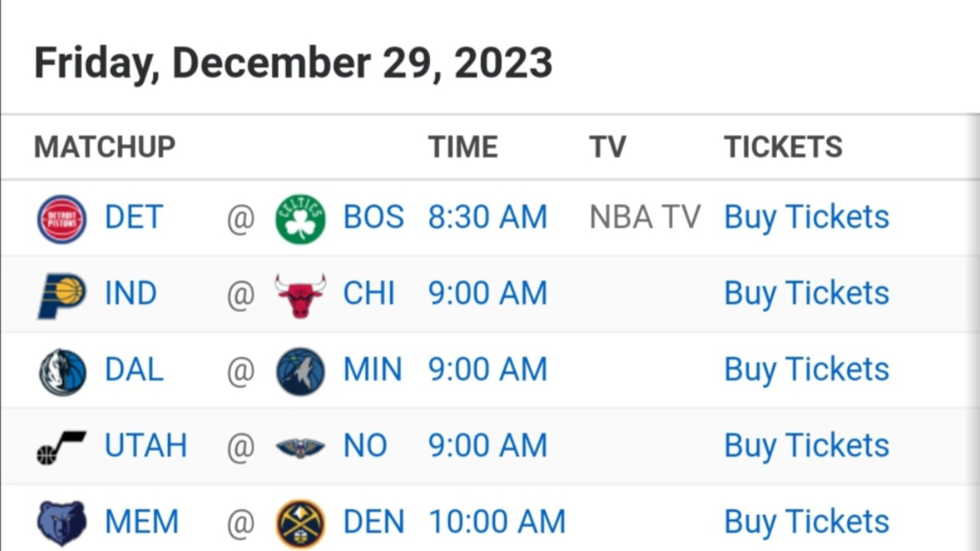Select the New Orleans Pelicans logo
980x551 pixels.
point(300,448)
